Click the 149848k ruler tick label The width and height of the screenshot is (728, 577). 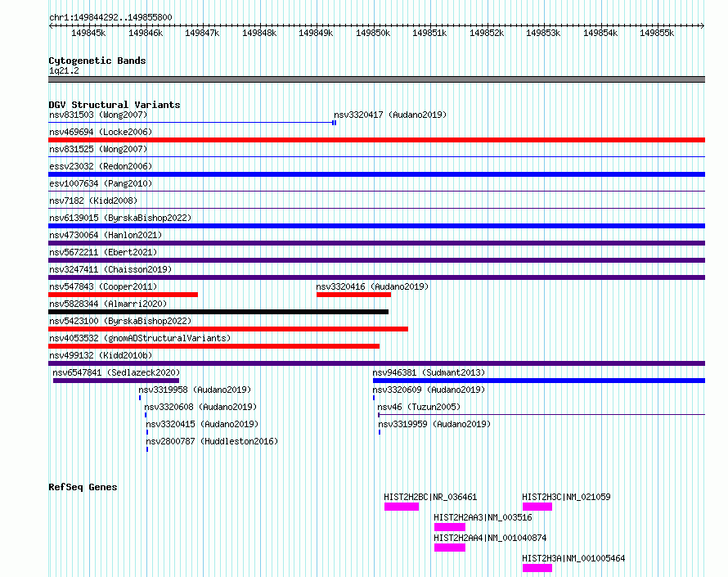point(259,33)
